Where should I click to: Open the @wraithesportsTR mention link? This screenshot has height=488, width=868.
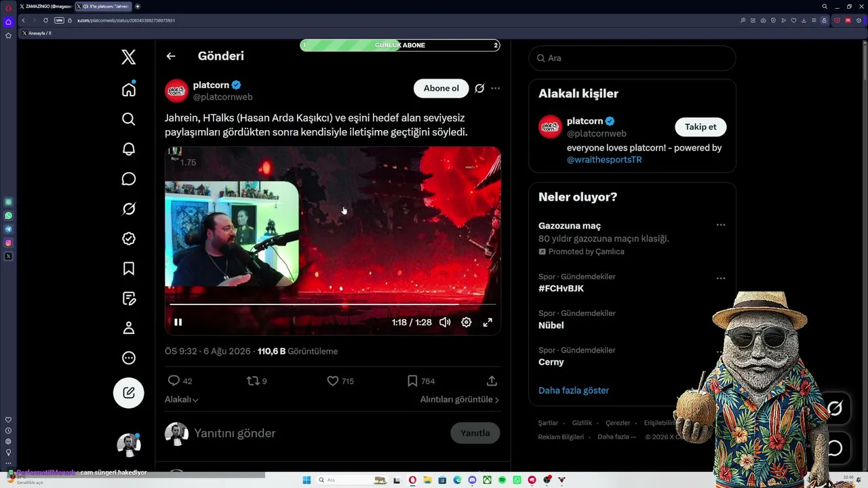tap(604, 160)
